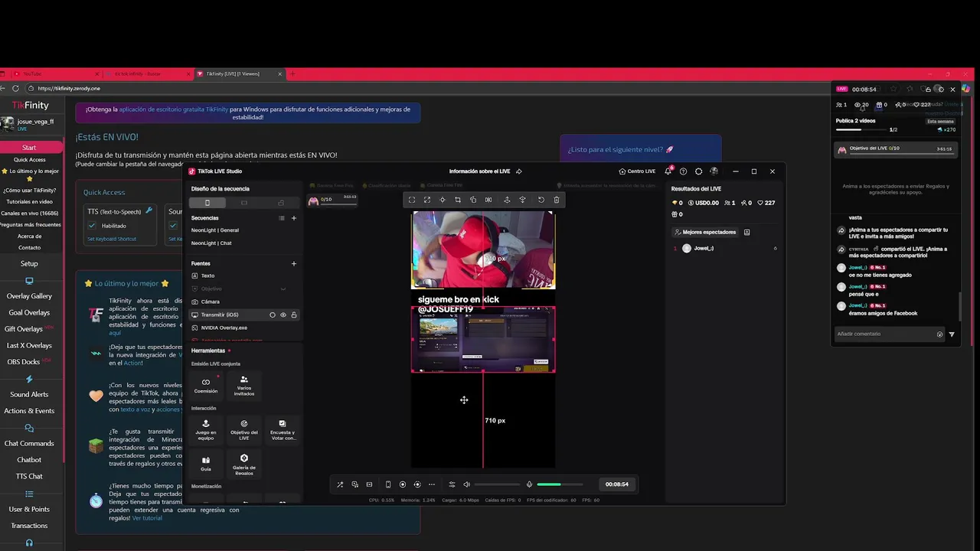This screenshot has width=980, height=551.
Task: Select the Cámara source
Action: click(210, 302)
